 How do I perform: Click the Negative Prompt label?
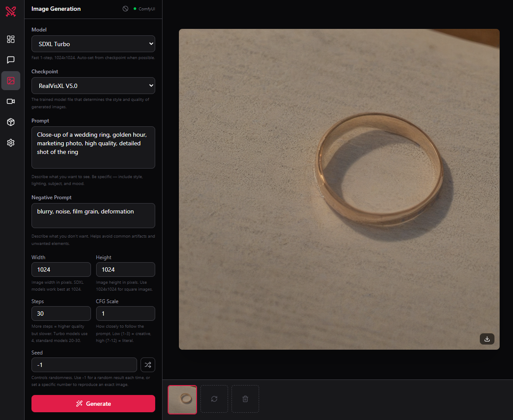(51, 197)
